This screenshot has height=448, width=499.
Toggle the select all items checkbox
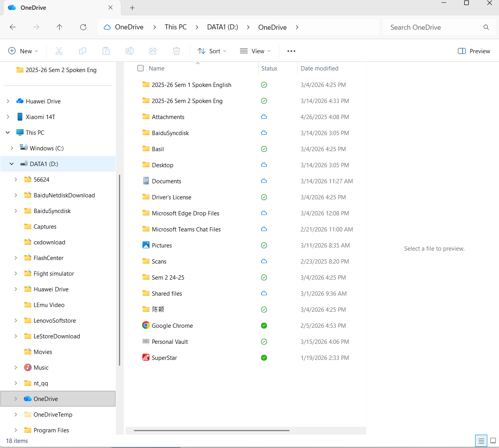(141, 68)
